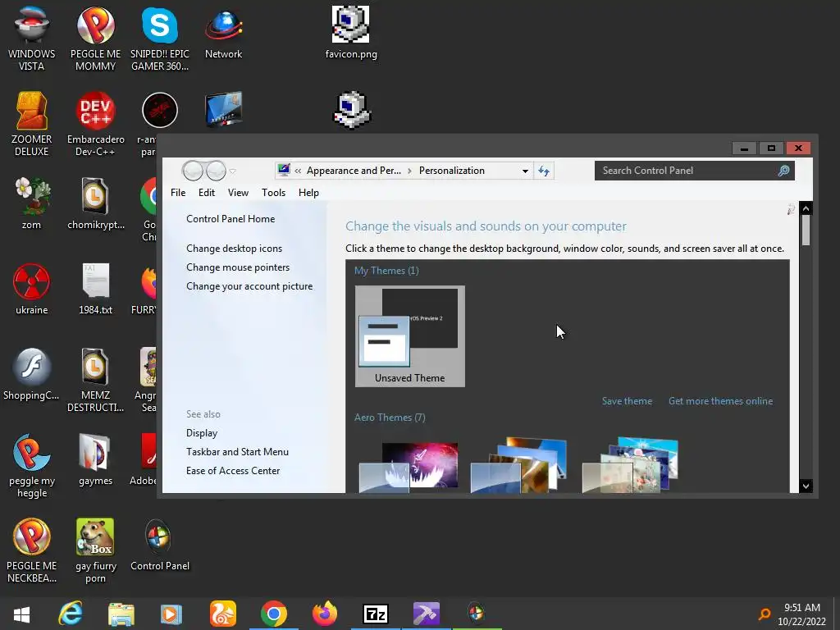Open the hammer tool taskbar icon
Image resolution: width=840 pixels, height=630 pixels.
point(427,614)
